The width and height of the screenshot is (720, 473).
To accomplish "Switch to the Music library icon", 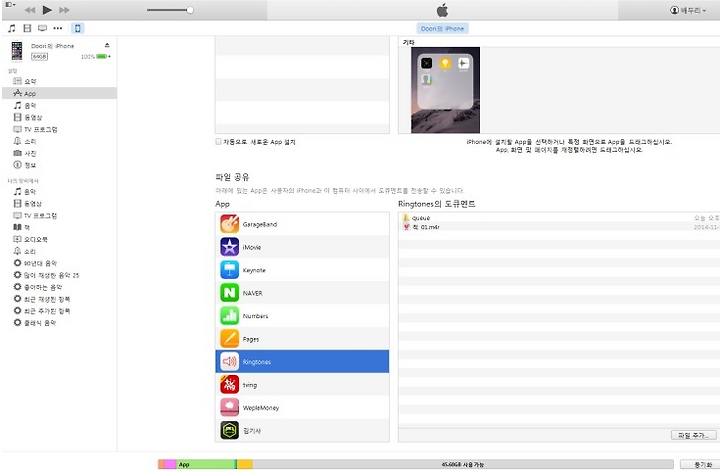I will click(12, 28).
